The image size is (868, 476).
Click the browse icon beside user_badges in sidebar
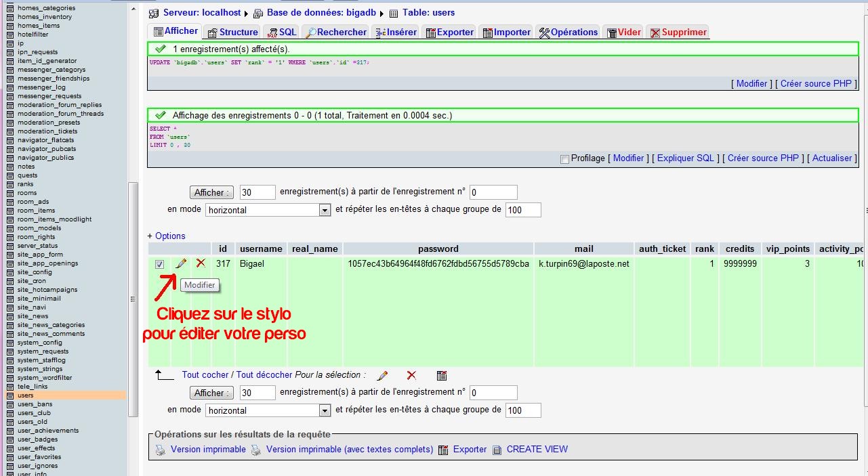click(x=10, y=439)
